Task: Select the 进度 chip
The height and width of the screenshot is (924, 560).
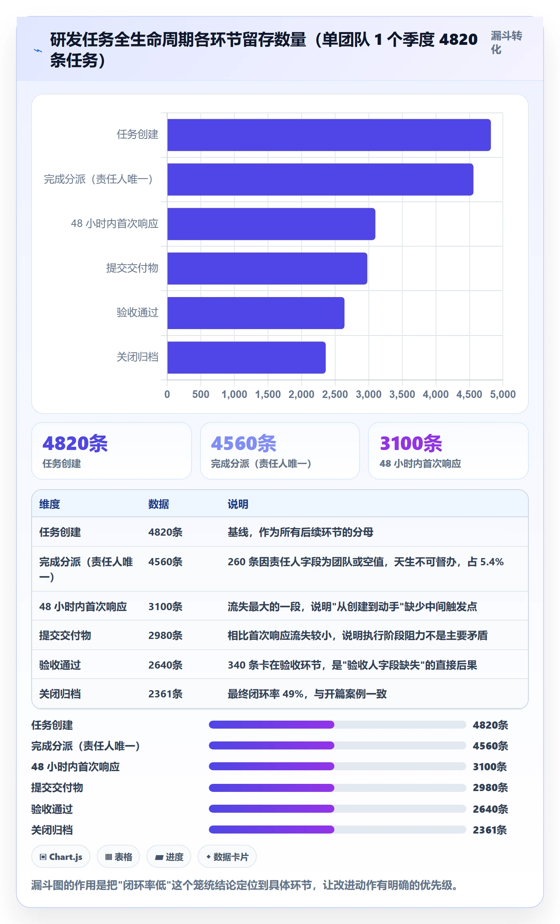Action: (169, 857)
